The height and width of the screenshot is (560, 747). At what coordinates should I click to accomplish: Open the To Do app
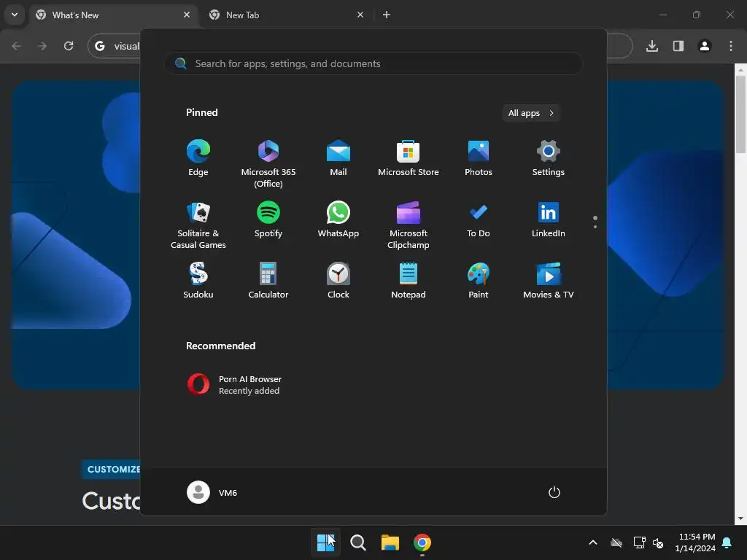479,219
